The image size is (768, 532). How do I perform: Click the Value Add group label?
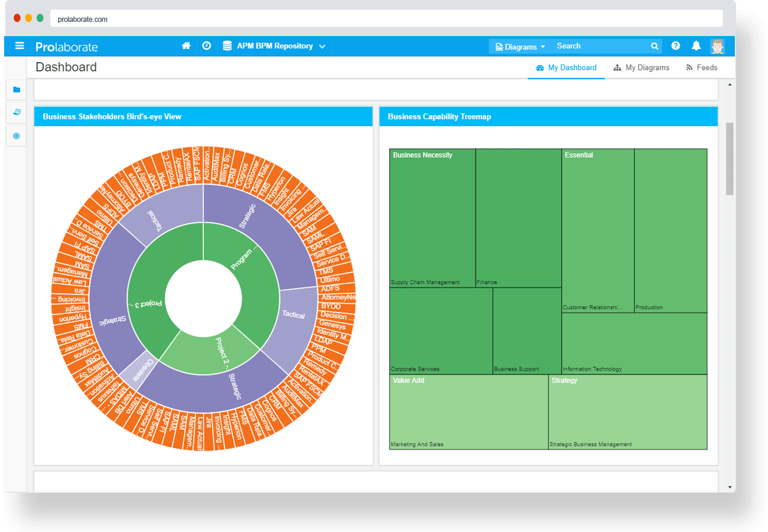(409, 381)
